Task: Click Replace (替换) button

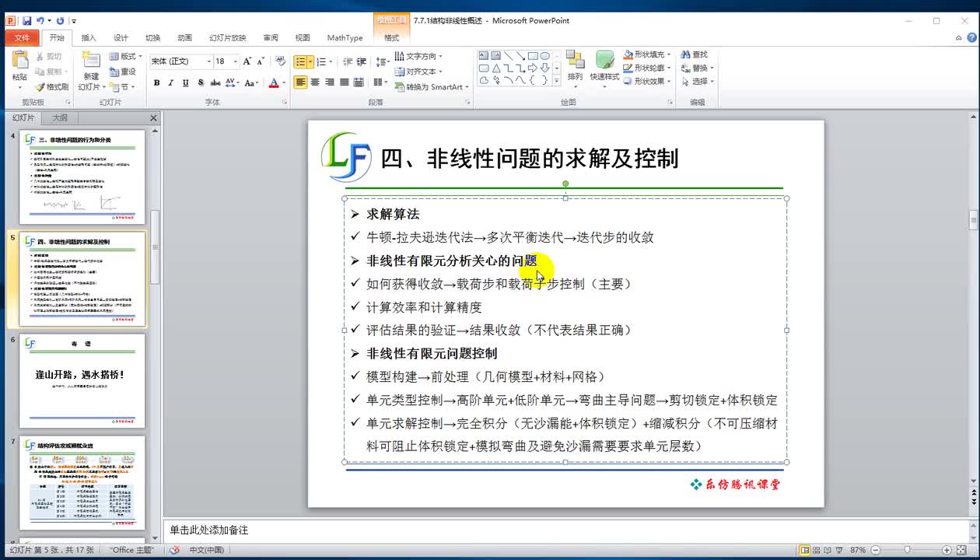Action: tap(697, 68)
